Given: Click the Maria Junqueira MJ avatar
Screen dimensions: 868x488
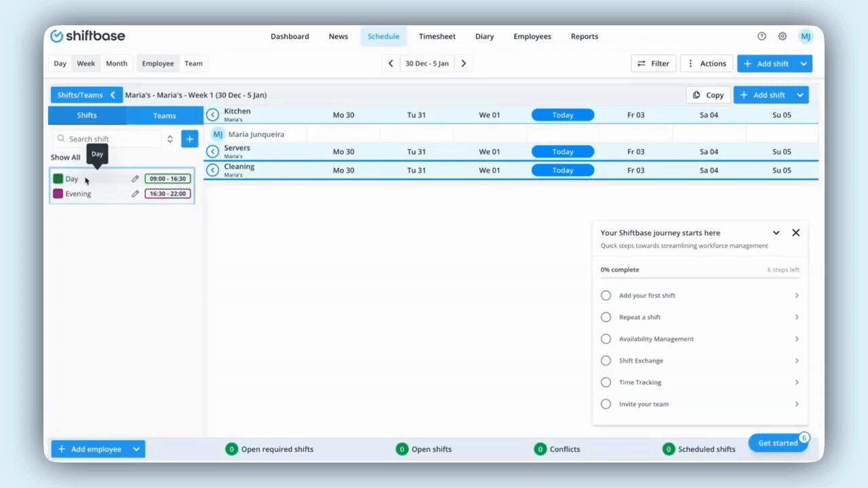Looking at the screenshot, I should pos(218,134).
